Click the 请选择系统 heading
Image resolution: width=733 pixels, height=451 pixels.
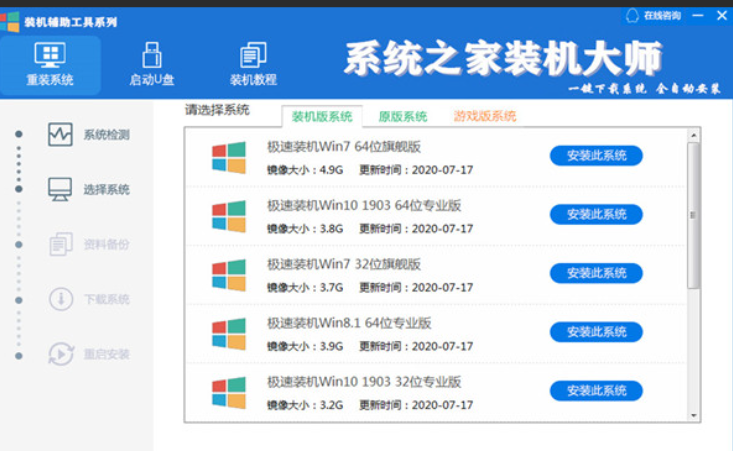pos(217,110)
